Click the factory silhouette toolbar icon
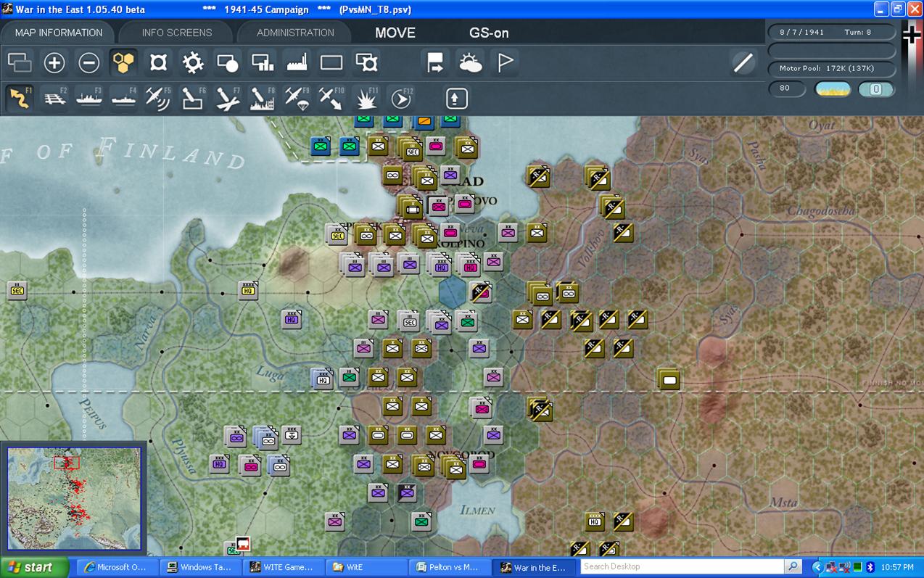 click(x=297, y=63)
